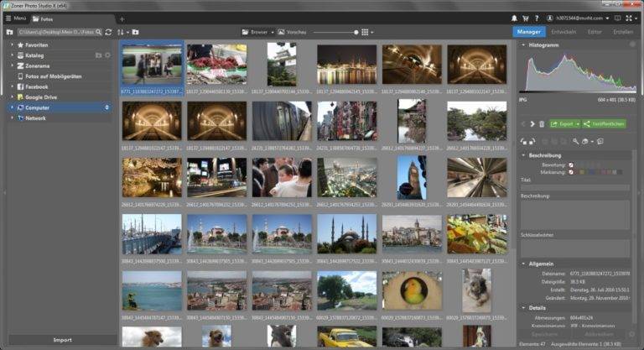Viewport: 644px width, 350px height.
Task: Select Fotos auf Mobilgeräten
Action: pyautogui.click(x=53, y=76)
